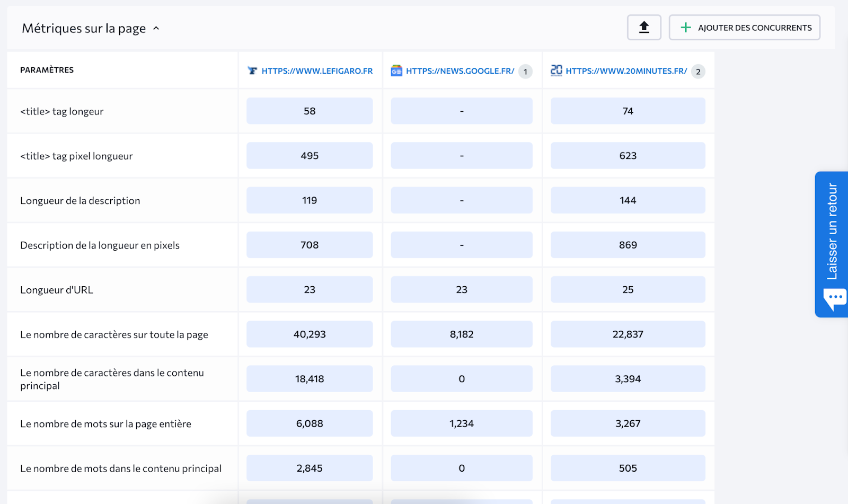Click the page characters value 40,293

pyautogui.click(x=310, y=334)
